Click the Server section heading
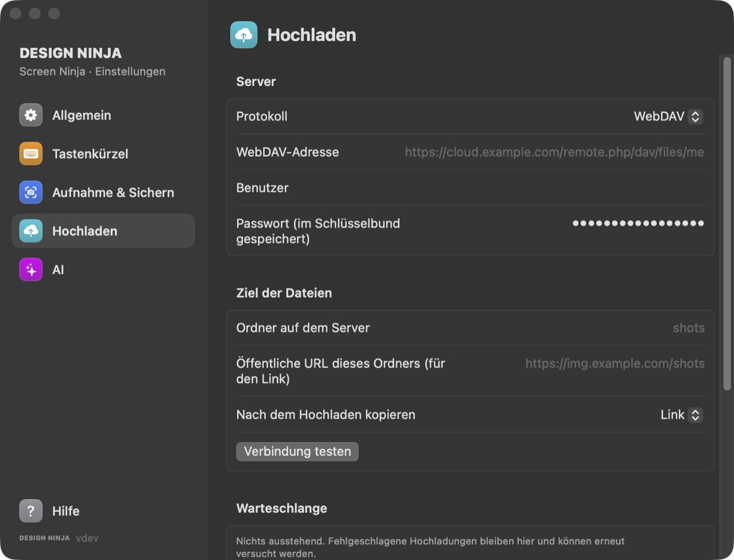Image resolution: width=734 pixels, height=560 pixels. (256, 81)
